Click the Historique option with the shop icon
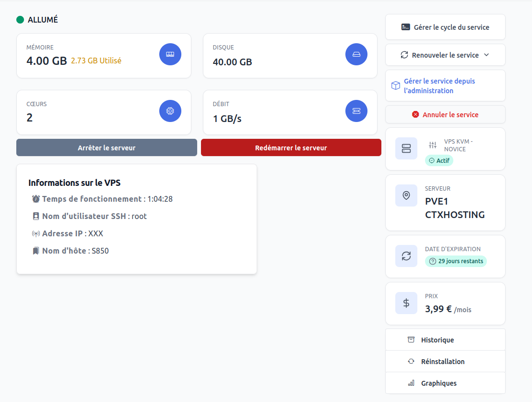The width and height of the screenshot is (532, 402). tap(445, 340)
